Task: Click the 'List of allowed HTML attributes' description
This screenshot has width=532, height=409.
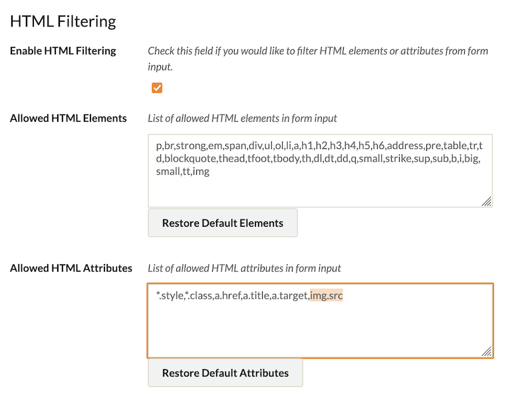Action: [x=244, y=268]
